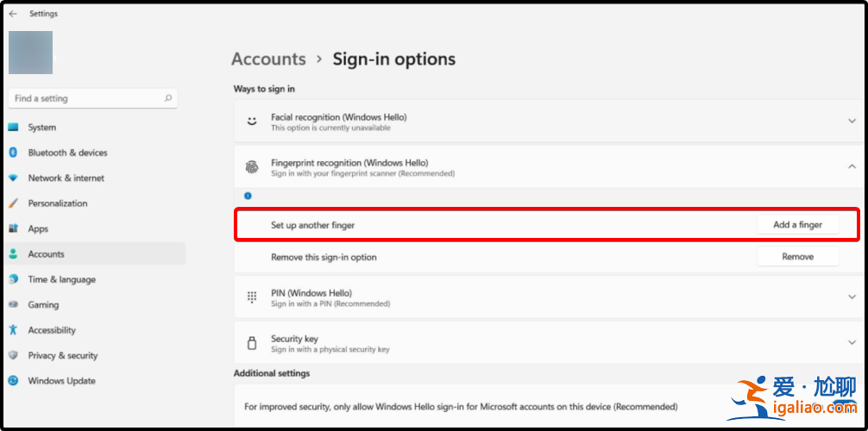
Task: Open the Apps settings page
Action: click(x=95, y=228)
